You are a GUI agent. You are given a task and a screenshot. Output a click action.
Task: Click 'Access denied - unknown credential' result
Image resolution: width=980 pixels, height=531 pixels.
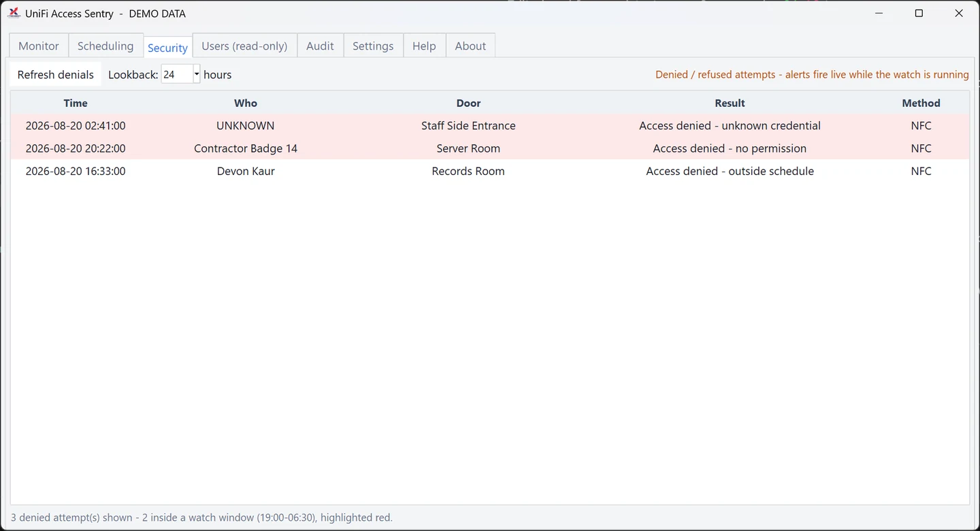click(x=730, y=125)
